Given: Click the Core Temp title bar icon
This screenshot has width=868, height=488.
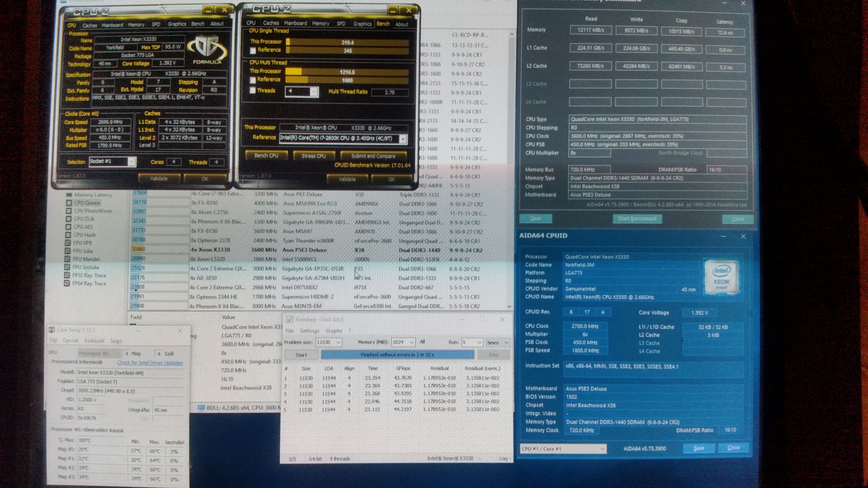Looking at the screenshot, I should pyautogui.click(x=52, y=330).
